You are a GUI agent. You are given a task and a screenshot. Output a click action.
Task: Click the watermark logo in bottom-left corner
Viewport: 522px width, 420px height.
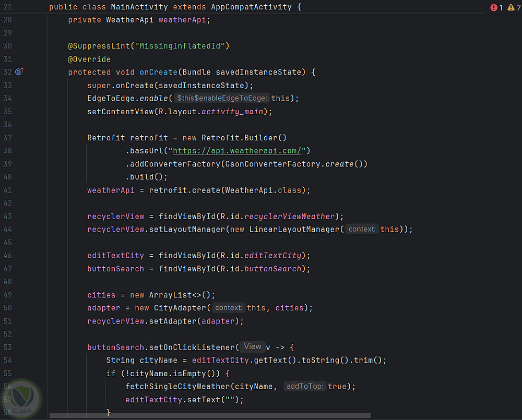21,398
